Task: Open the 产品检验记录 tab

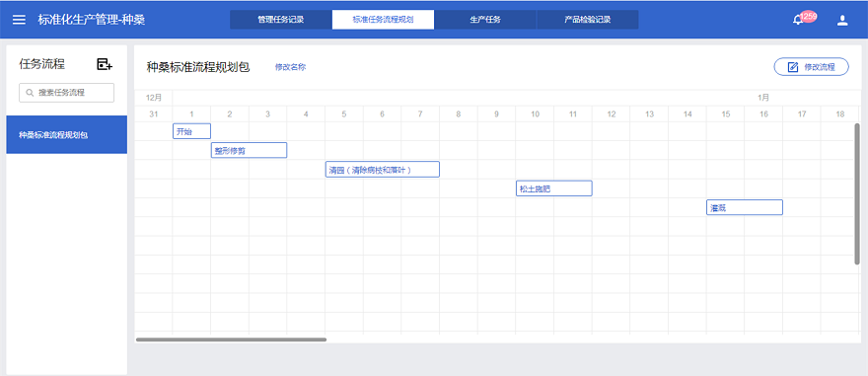Action: point(587,20)
